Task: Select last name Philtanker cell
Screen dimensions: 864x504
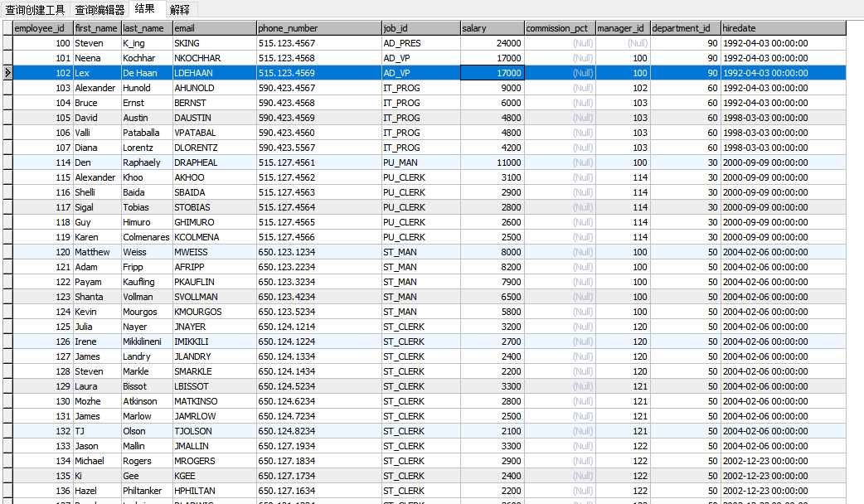Action: 147,490
